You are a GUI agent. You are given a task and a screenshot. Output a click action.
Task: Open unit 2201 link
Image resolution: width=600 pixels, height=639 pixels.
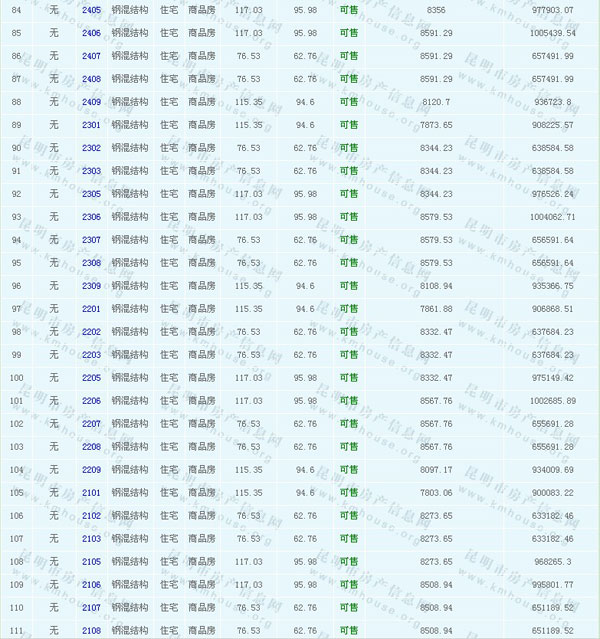tap(91, 309)
